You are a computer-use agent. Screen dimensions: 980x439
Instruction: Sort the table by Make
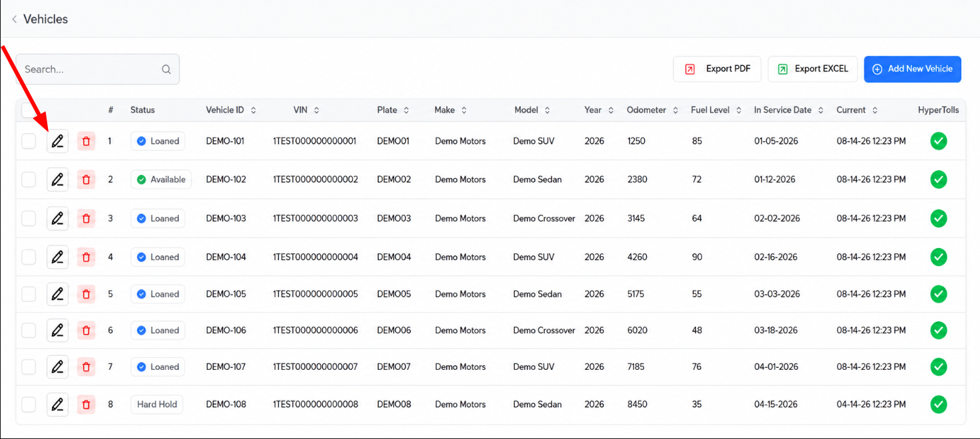tap(450, 110)
